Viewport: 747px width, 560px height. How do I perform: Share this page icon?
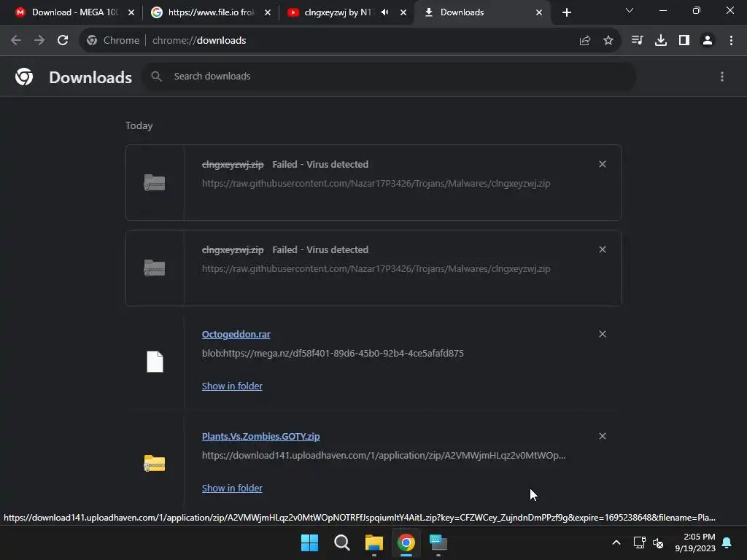tap(585, 41)
